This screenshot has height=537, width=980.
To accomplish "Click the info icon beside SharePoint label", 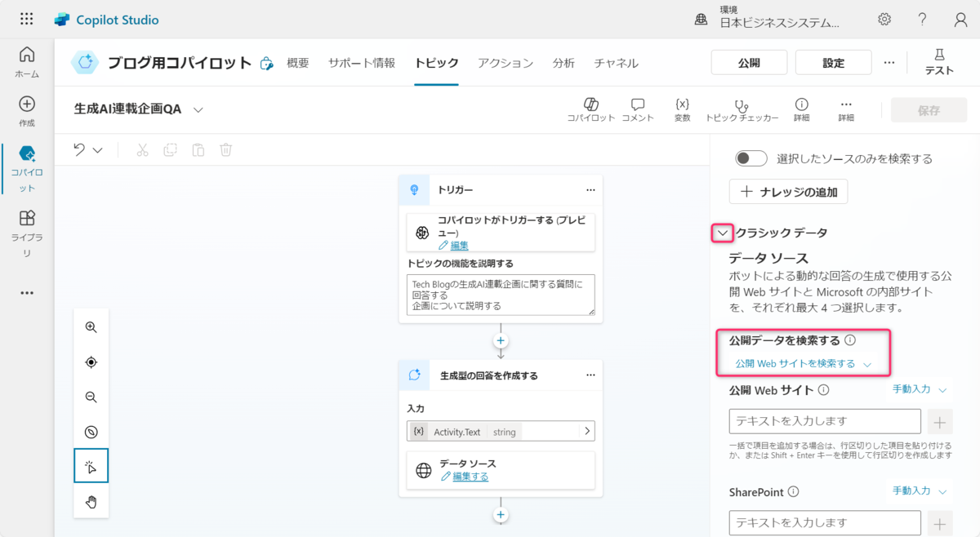I will click(x=794, y=492).
